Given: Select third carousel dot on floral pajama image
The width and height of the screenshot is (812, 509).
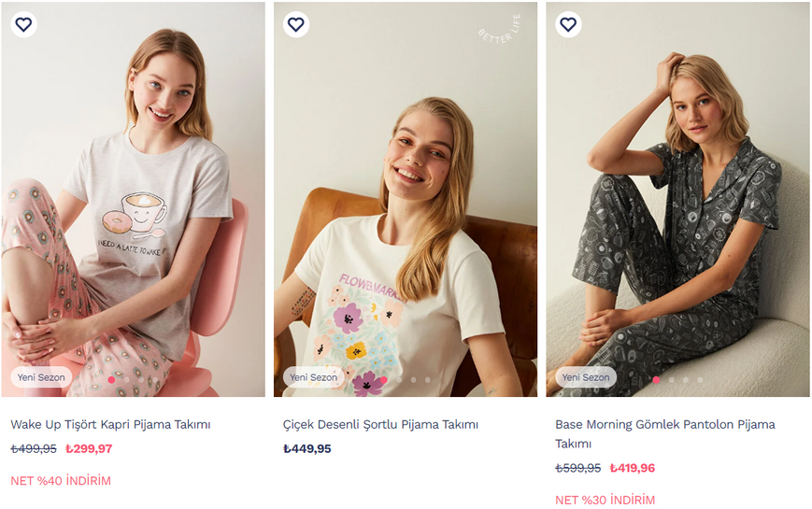Looking at the screenshot, I should click(x=413, y=379).
